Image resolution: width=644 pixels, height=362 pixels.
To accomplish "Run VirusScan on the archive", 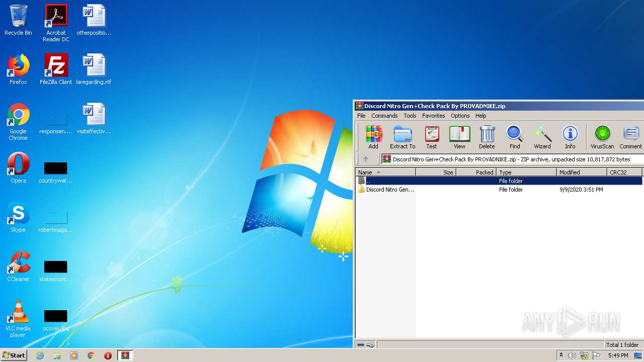I will [602, 137].
